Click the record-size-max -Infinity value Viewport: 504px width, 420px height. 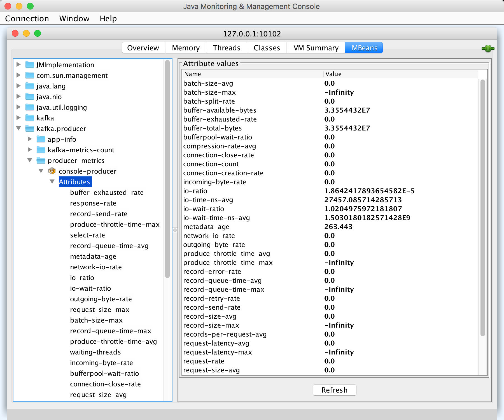tap(339, 325)
